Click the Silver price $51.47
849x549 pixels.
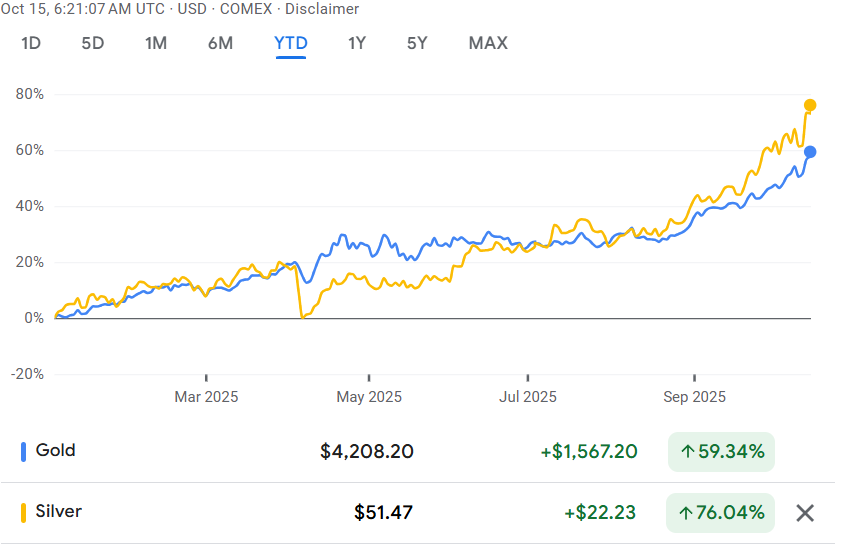point(383,513)
